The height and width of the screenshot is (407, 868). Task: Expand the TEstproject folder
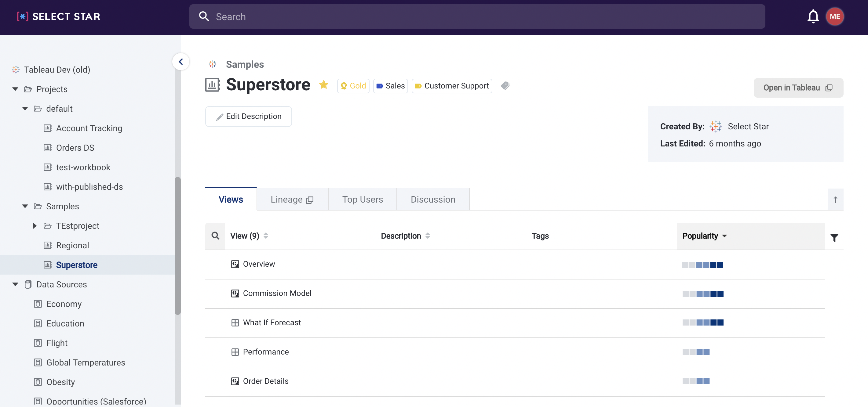(x=35, y=225)
